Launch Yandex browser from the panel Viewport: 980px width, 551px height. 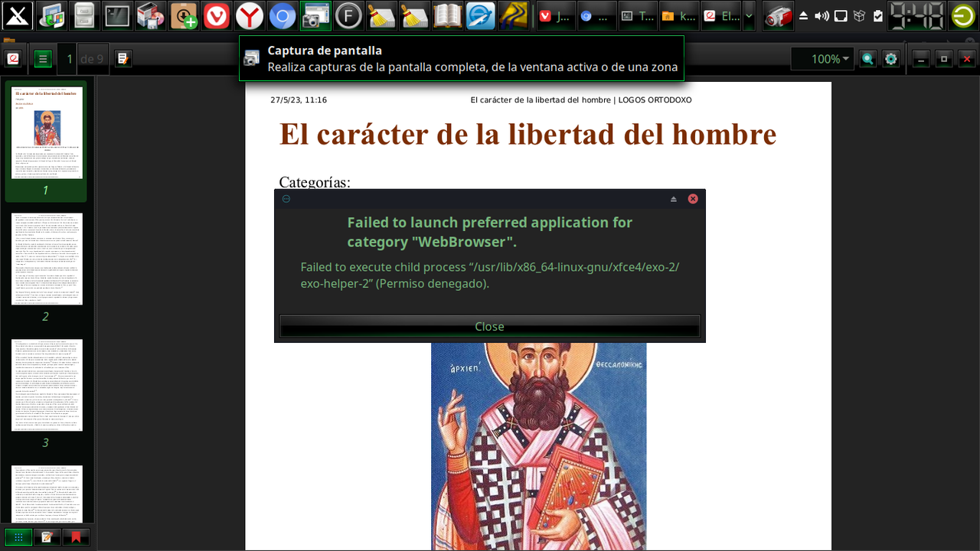(x=250, y=15)
